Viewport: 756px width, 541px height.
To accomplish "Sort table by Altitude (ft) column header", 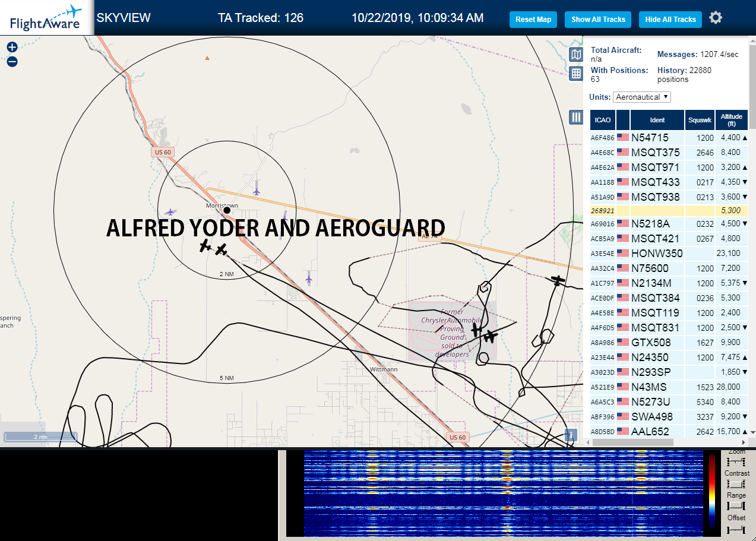I will point(732,120).
